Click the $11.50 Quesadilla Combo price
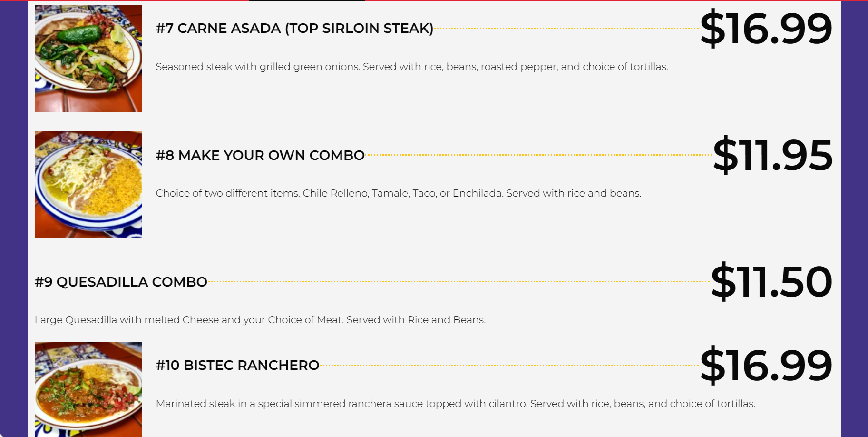This screenshot has height=437, width=868. pos(771,282)
